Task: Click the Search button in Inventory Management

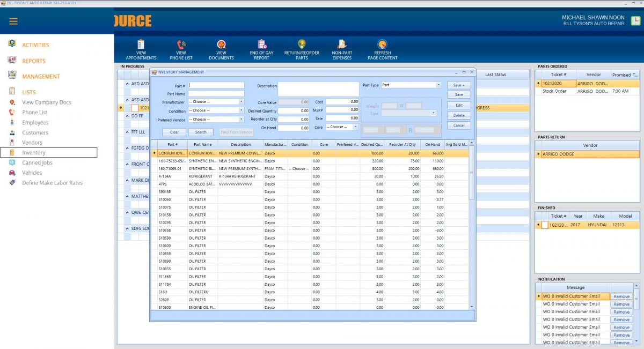Action: coord(201,131)
